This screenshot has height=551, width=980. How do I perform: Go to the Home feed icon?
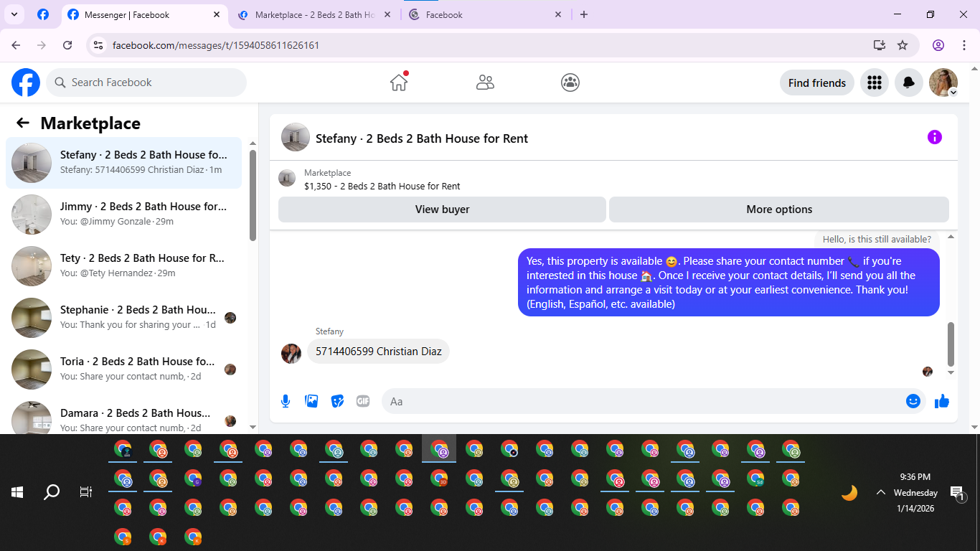(399, 83)
